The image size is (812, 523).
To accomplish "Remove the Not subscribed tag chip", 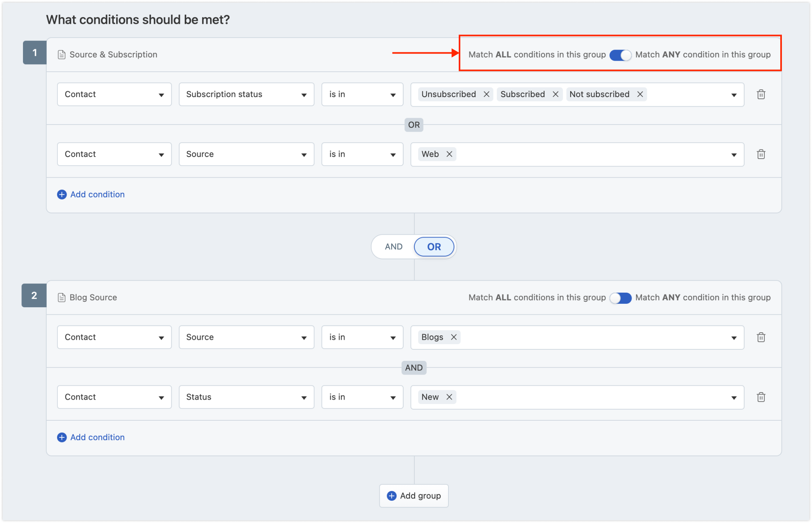I will tap(640, 94).
